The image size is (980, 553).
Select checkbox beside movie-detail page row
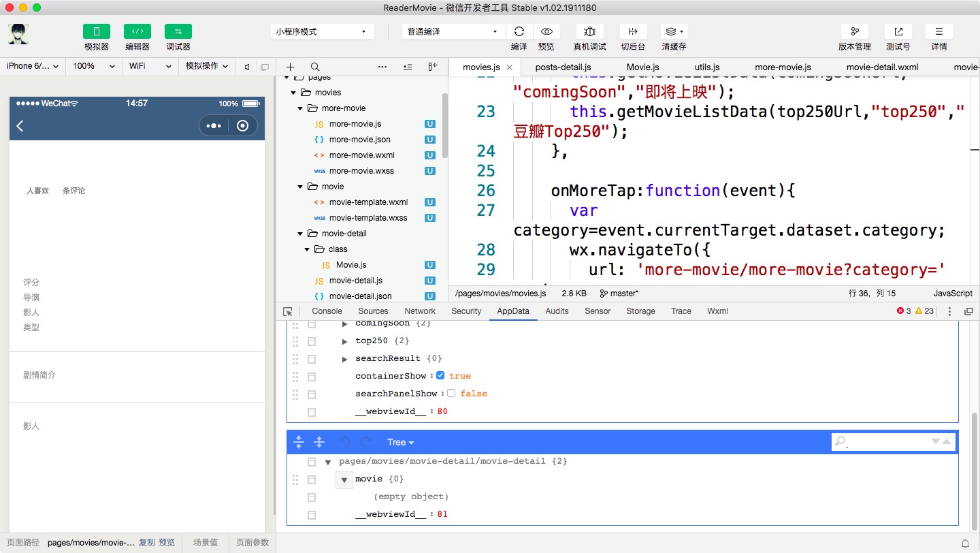(312, 462)
